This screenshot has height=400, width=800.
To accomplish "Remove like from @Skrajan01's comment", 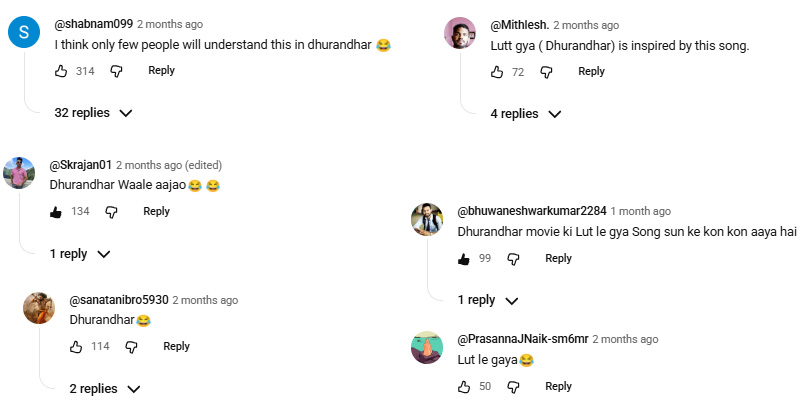I will pyautogui.click(x=56, y=212).
